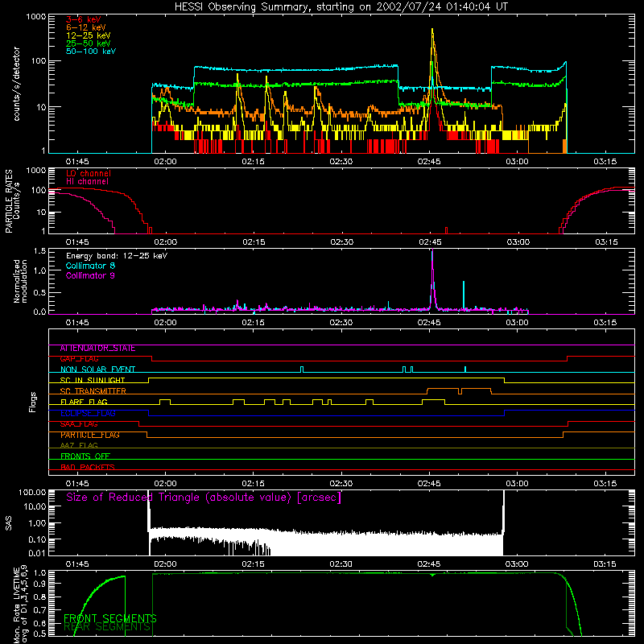644x644 pixels.
Task: Click the FLARE_FLAG label
Action: (x=84, y=402)
